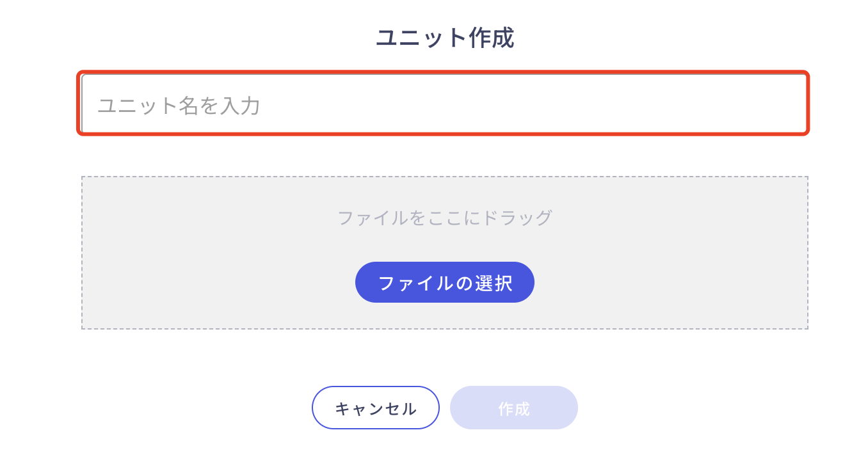This screenshot has height=462, width=868.
Task: Click the dashed file drop zone area
Action: pyautogui.click(x=445, y=253)
